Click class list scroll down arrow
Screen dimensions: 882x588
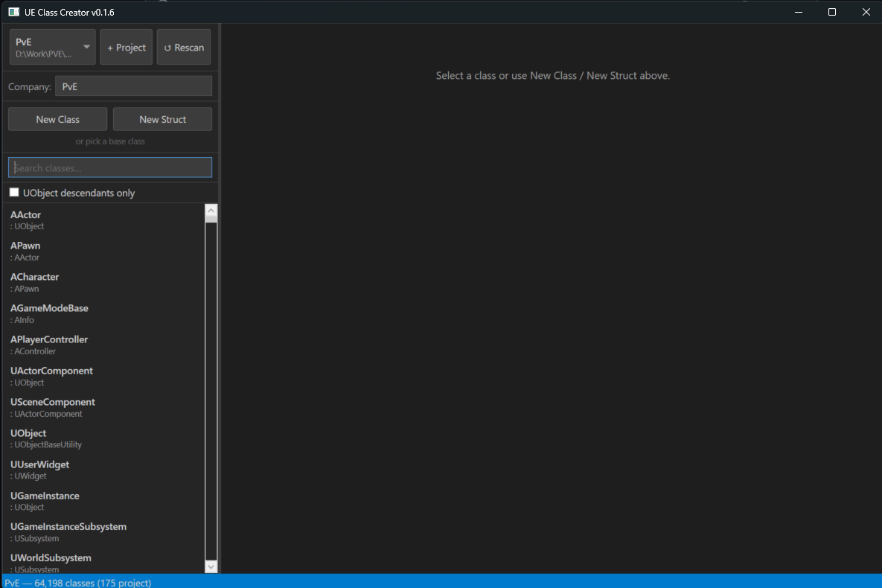point(211,566)
